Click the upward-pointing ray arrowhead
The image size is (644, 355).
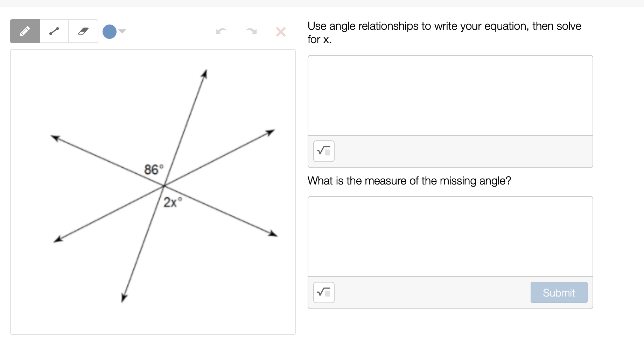pyautogui.click(x=204, y=74)
